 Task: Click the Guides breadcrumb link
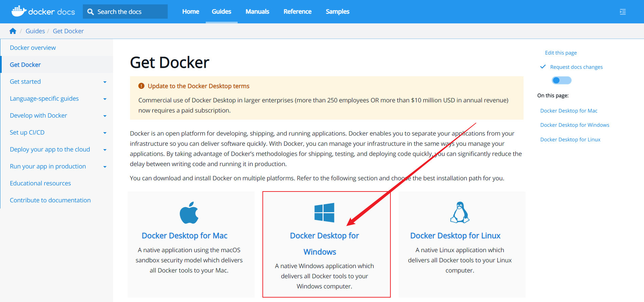click(x=35, y=31)
